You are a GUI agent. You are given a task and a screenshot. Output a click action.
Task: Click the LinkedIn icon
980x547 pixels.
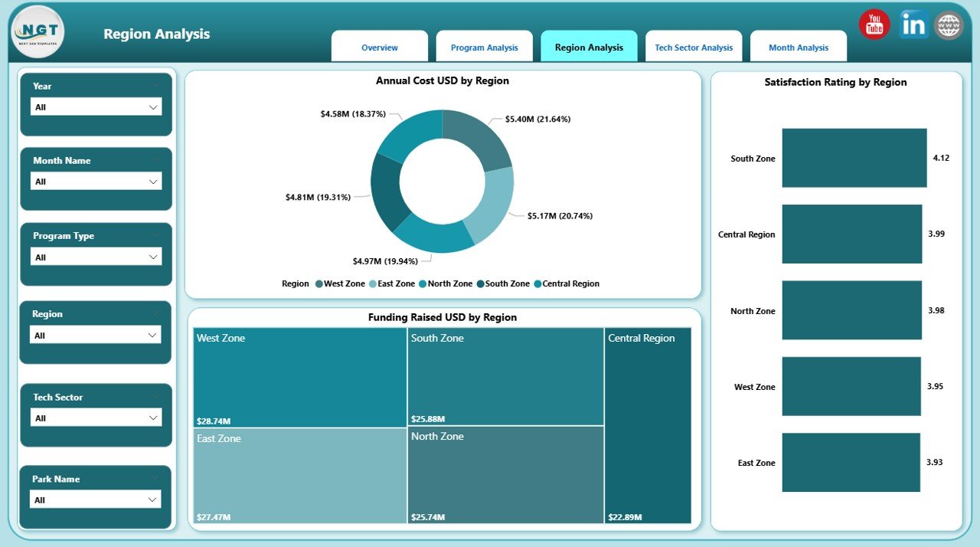click(913, 24)
